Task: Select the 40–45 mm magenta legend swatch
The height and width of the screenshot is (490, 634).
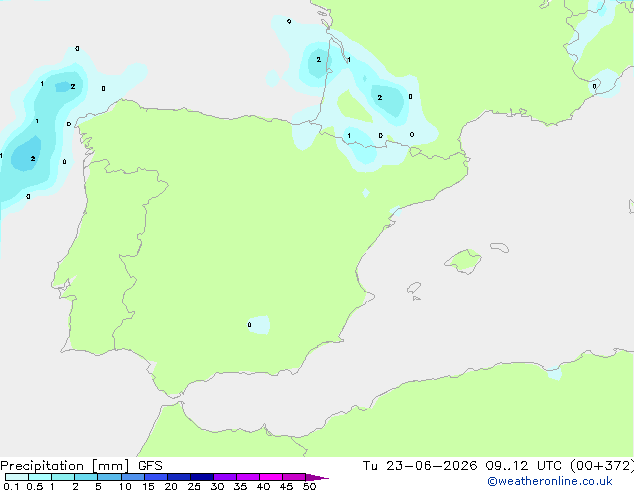Action: [x=271, y=477]
